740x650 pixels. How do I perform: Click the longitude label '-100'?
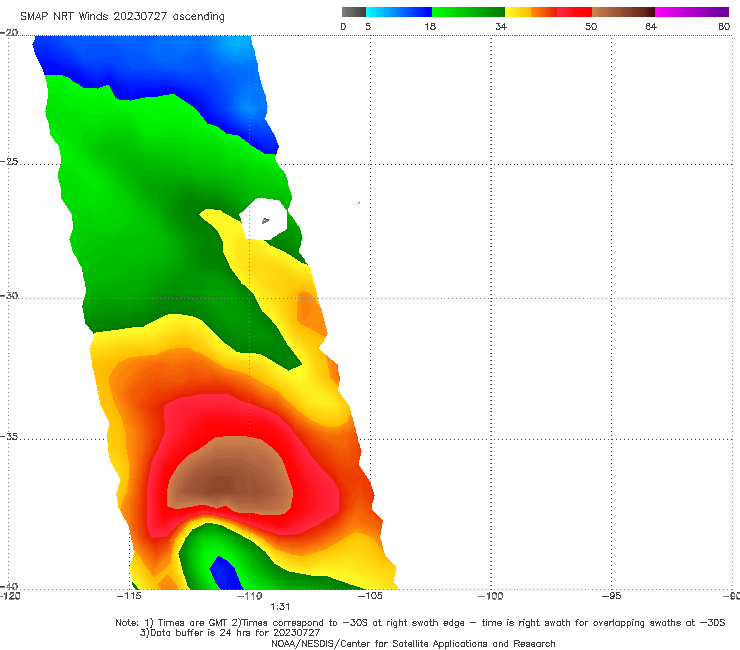tap(490, 596)
